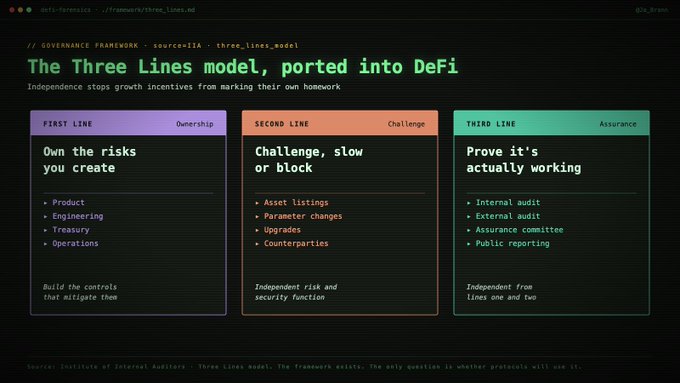Click the 'Product' list item
The height and width of the screenshot is (383, 680).
click(x=69, y=203)
